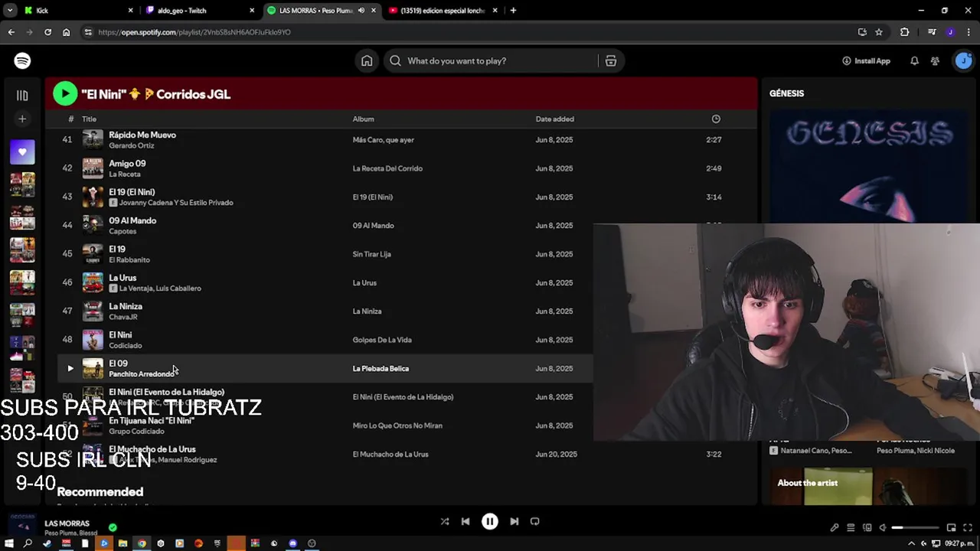This screenshot has height=551, width=980.
Task: Sort by the duration clock icon
Action: [716, 119]
